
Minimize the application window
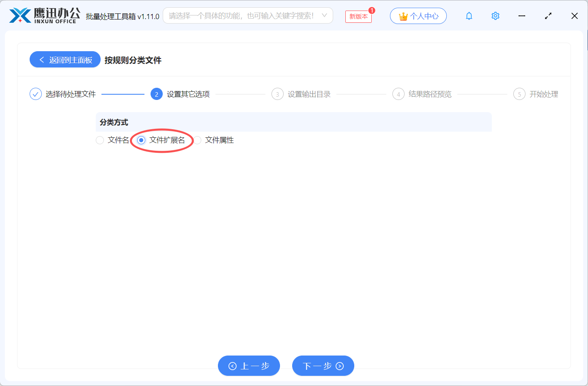(x=522, y=16)
